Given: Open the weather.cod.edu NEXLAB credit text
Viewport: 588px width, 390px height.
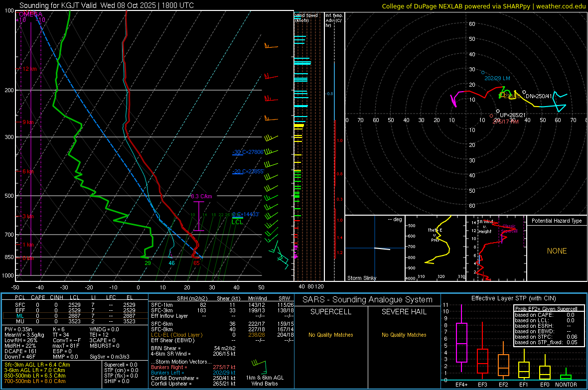Looking at the screenshot, I should click(x=484, y=6).
